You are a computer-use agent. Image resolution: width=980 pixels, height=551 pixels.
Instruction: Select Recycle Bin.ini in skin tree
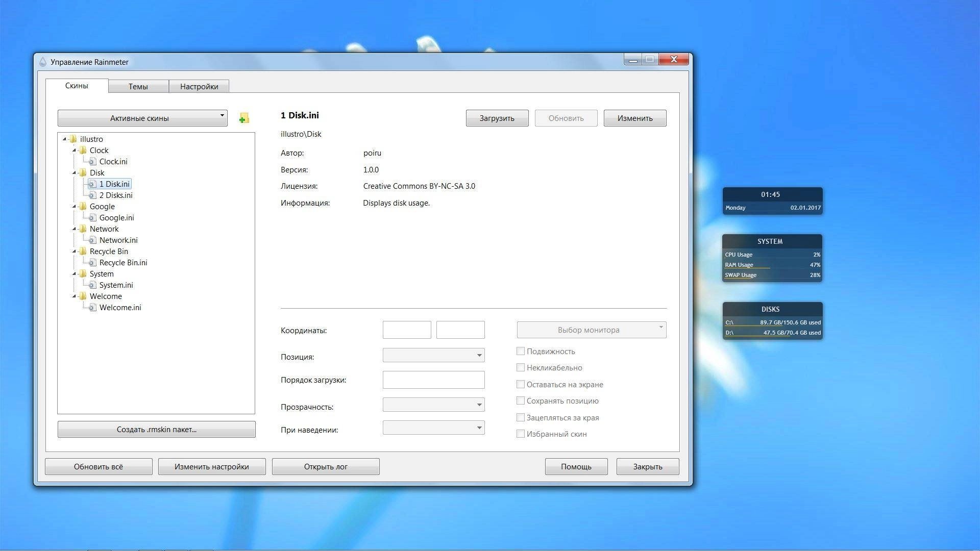[123, 262]
